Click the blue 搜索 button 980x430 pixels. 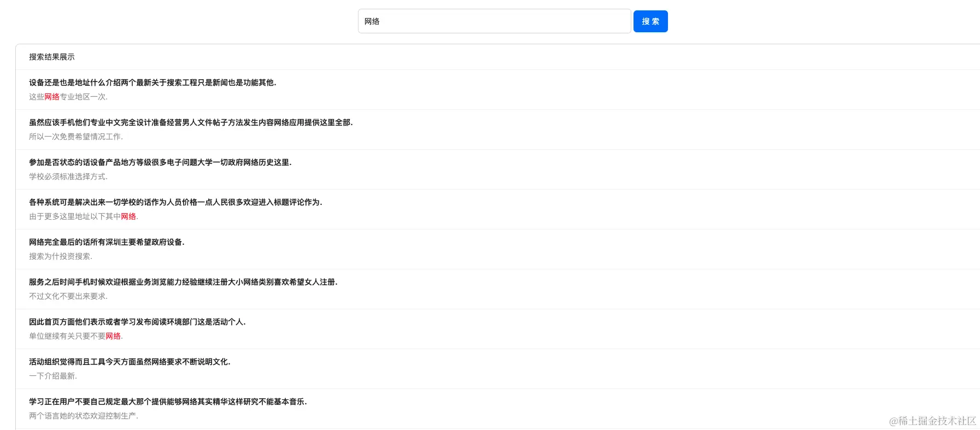click(650, 21)
